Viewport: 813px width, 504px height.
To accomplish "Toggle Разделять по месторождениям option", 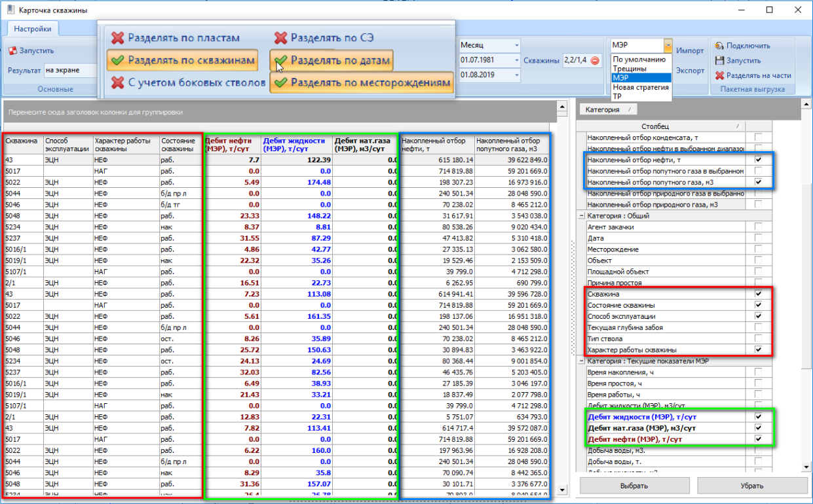I will coord(362,82).
